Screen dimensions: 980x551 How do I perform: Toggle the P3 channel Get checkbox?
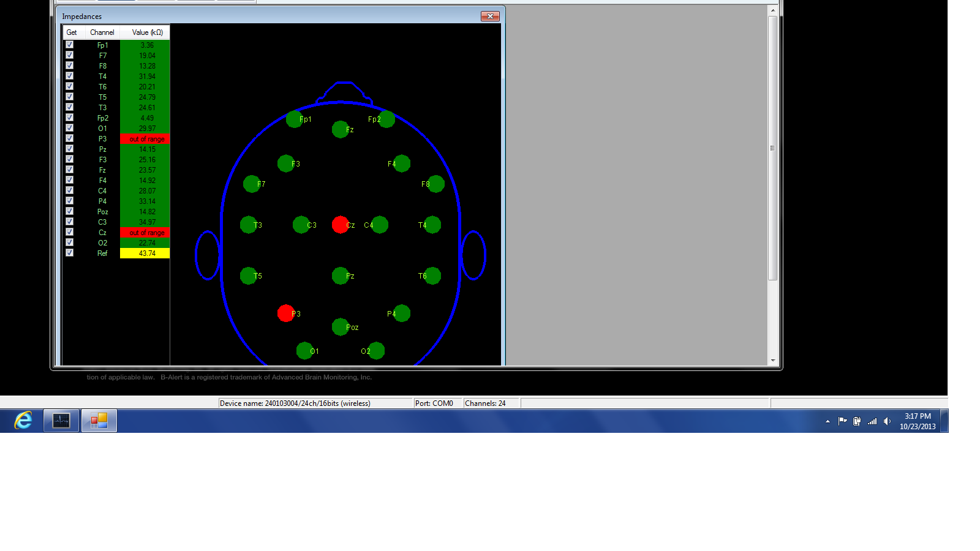coord(70,138)
